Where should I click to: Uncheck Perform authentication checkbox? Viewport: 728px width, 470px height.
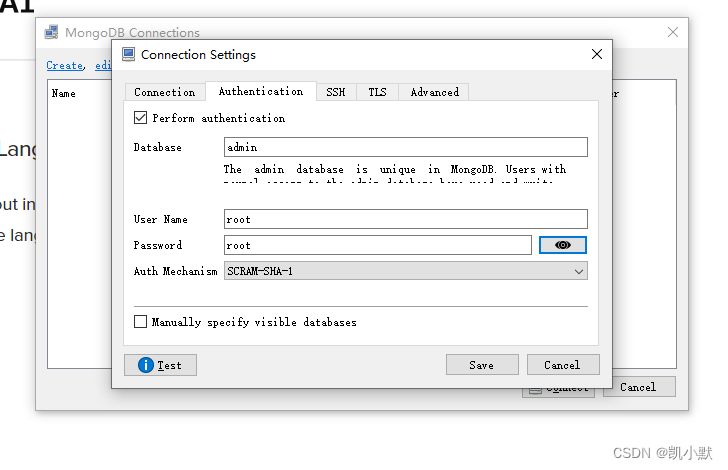pos(140,118)
